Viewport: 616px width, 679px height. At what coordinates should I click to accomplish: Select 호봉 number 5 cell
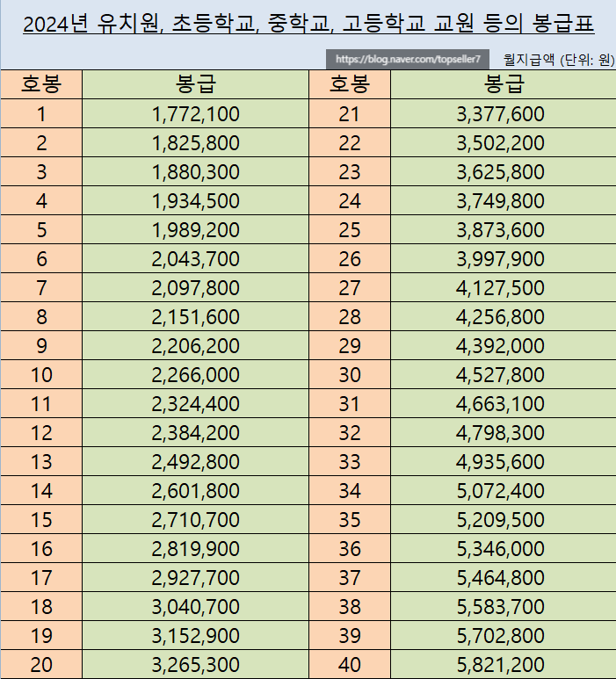(41, 230)
